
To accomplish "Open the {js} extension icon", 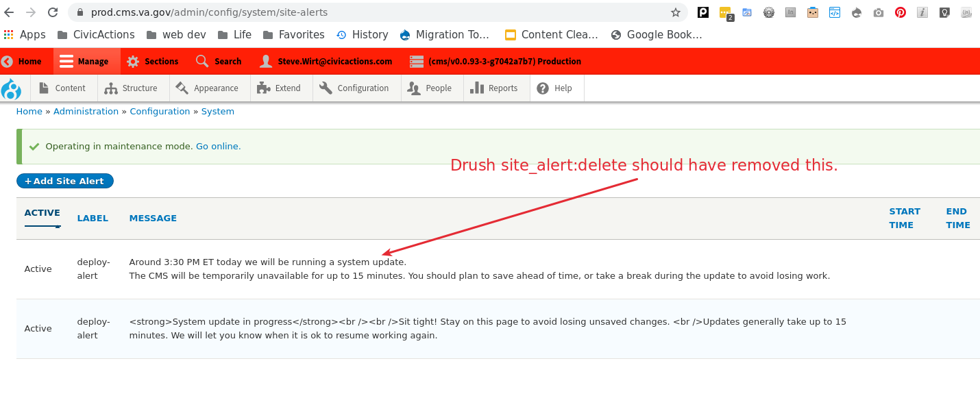I will (966, 12).
